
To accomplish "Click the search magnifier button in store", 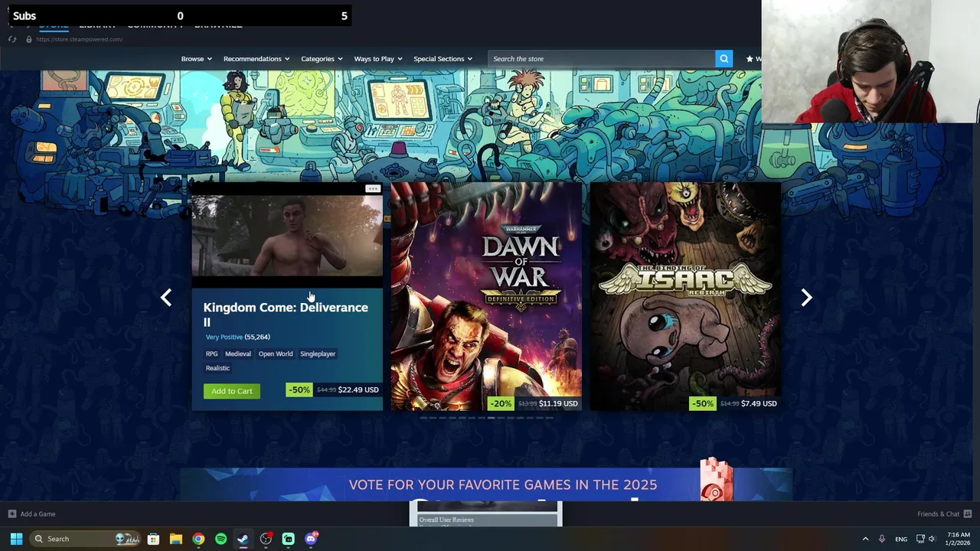I will pyautogui.click(x=724, y=58).
